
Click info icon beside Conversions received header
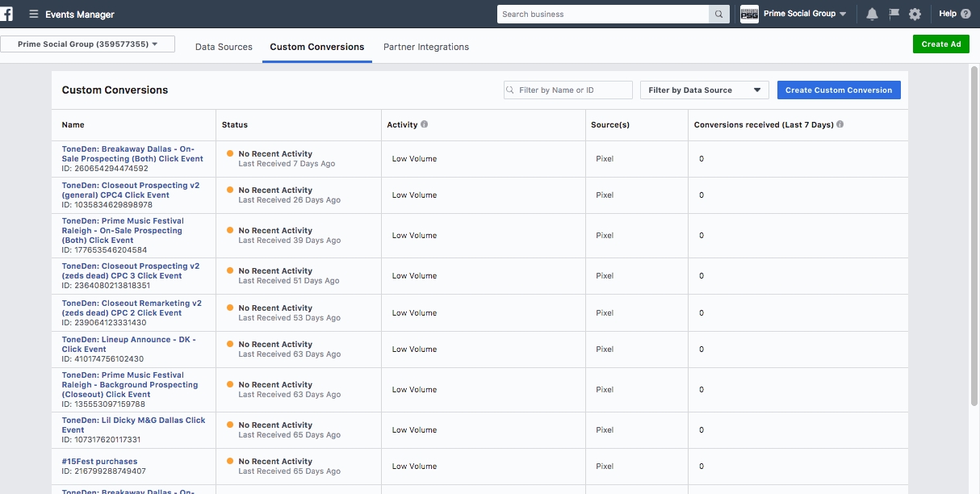coord(840,124)
